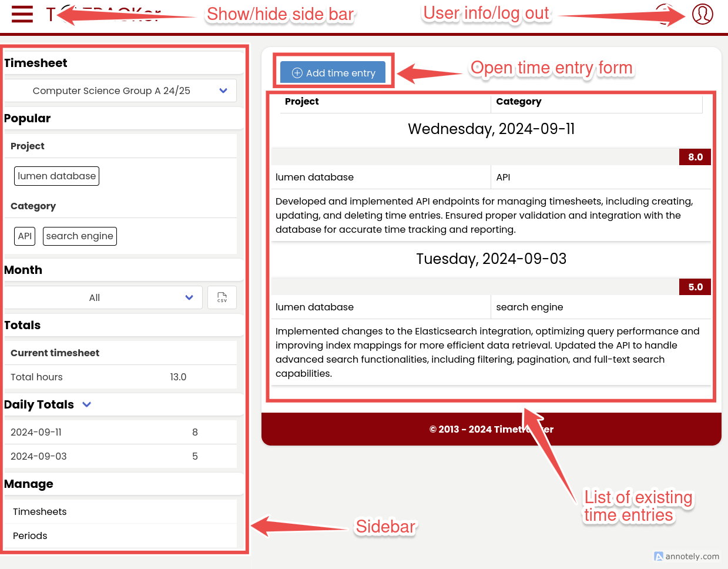Toggle the search engine category tag
Image resolution: width=728 pixels, height=569 pixels.
pos(80,236)
